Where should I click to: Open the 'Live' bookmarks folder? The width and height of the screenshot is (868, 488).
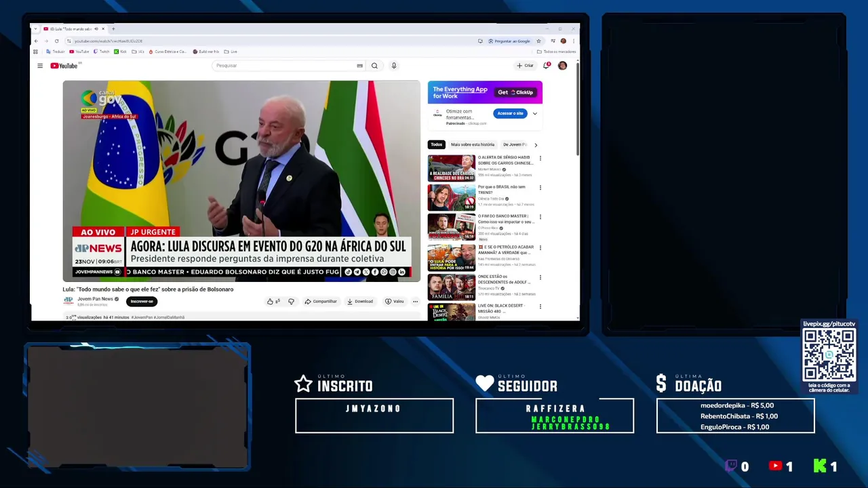click(x=231, y=52)
